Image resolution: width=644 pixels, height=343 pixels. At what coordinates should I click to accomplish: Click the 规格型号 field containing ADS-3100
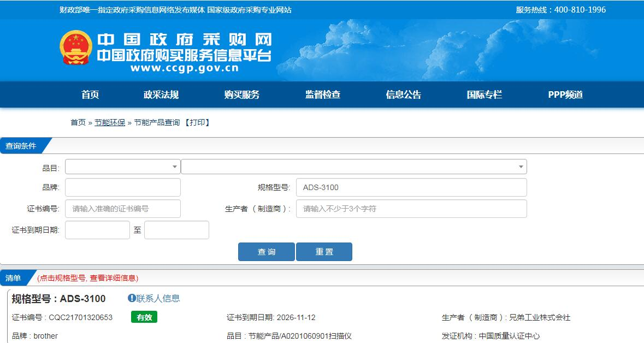(x=411, y=187)
